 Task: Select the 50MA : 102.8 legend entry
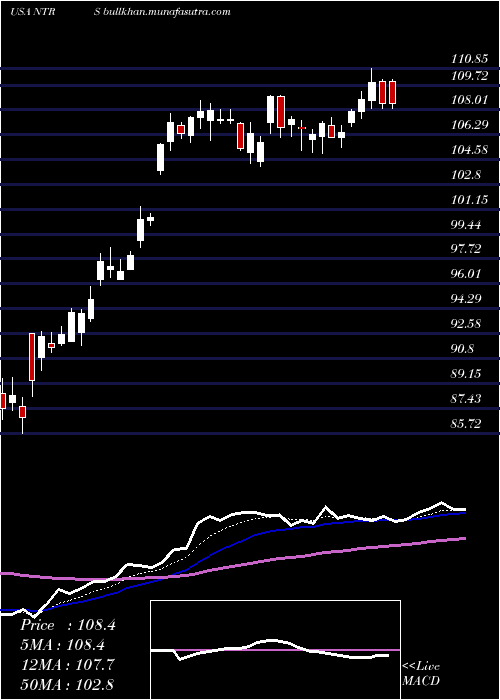(x=67, y=684)
